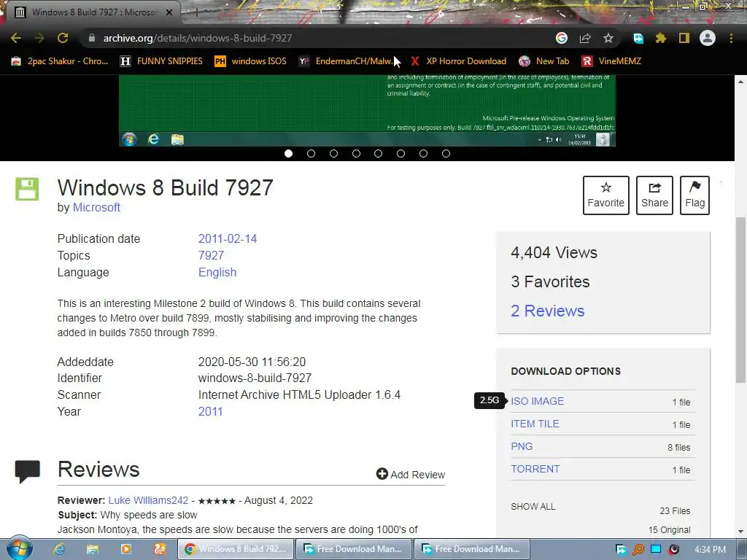747x560 pixels.
Task: Click the Google account icon in address bar
Action: 562,38
